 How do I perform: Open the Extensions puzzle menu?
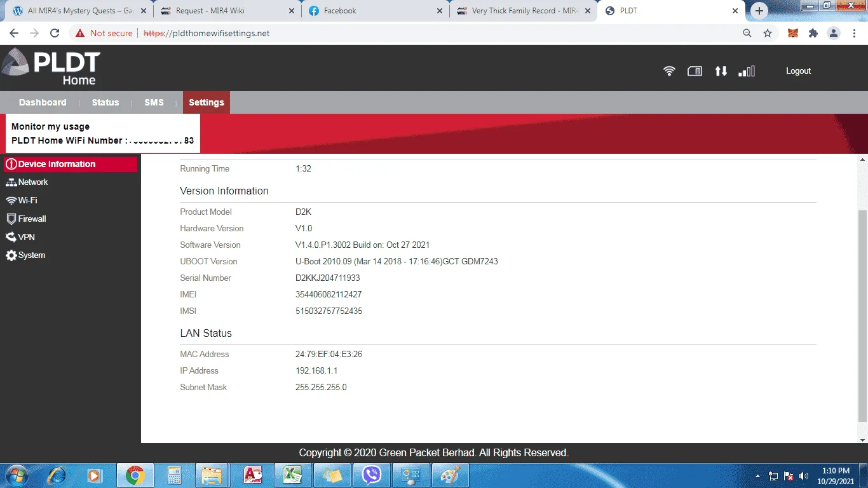point(813,33)
